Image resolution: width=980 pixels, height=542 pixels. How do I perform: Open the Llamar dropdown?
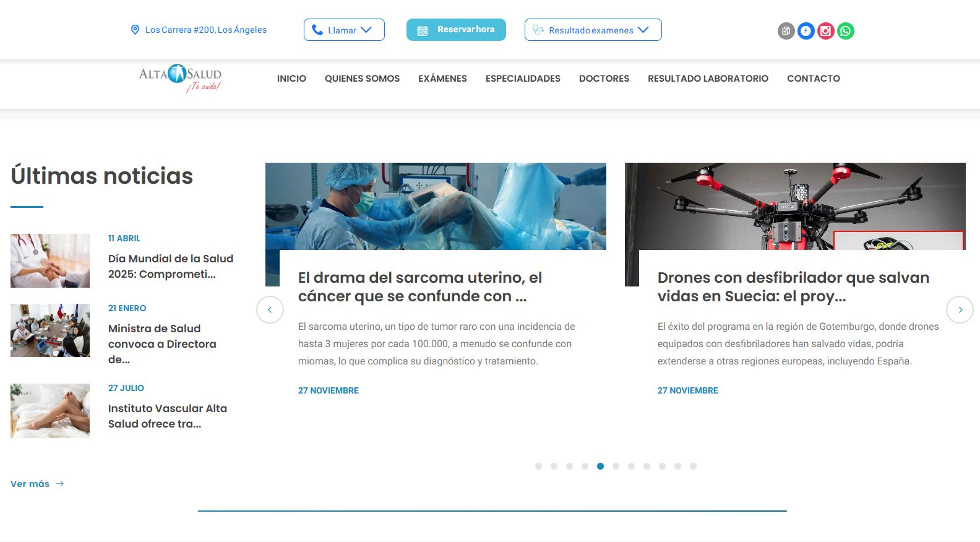tap(344, 30)
